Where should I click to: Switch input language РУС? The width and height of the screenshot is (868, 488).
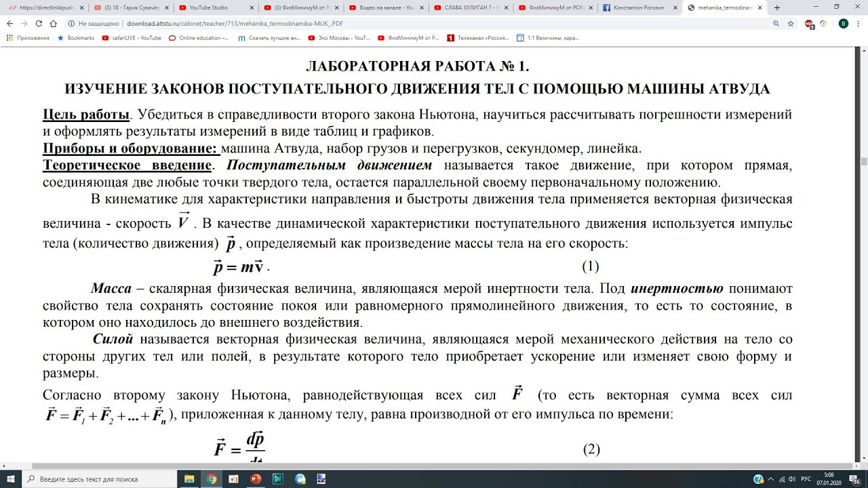806,479
